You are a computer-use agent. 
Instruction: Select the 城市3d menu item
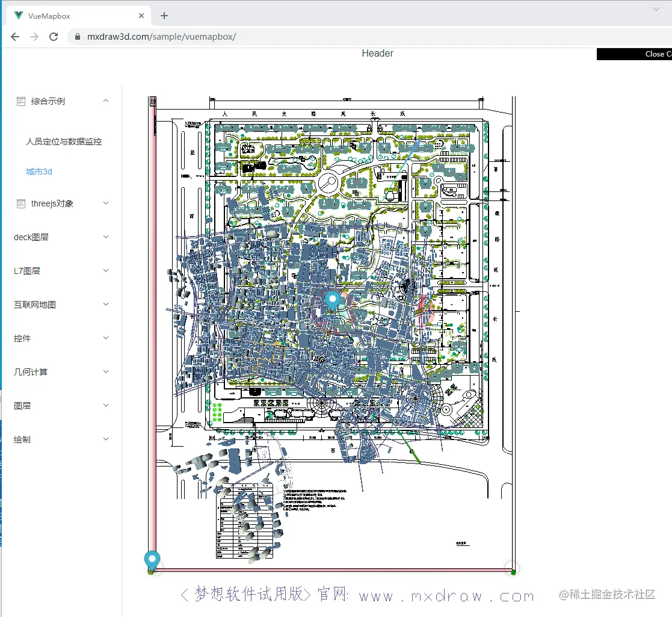pos(39,171)
